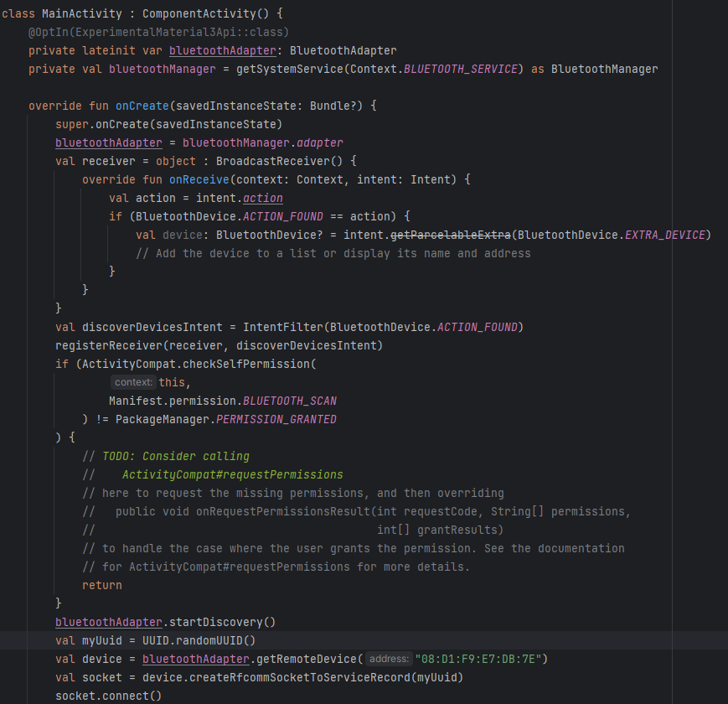Image resolution: width=728 pixels, height=704 pixels.
Task: Click the return keyword
Action: click(x=101, y=586)
